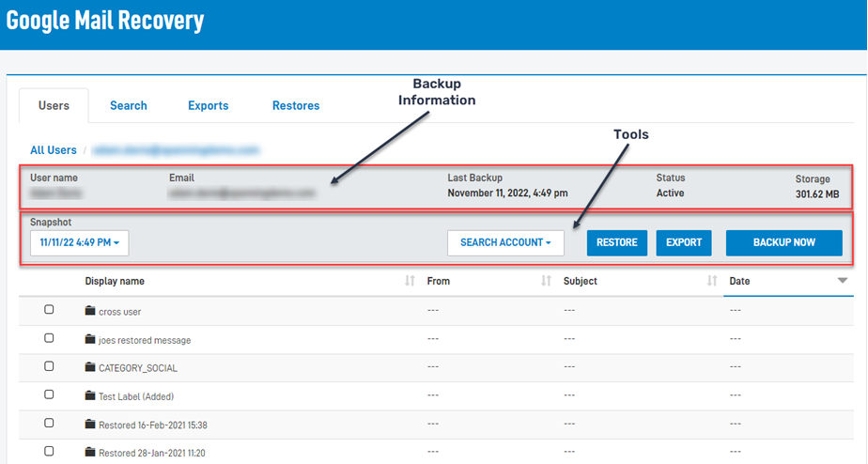Click the folder icon for joes restored message
The image size is (868, 464).
90,339
